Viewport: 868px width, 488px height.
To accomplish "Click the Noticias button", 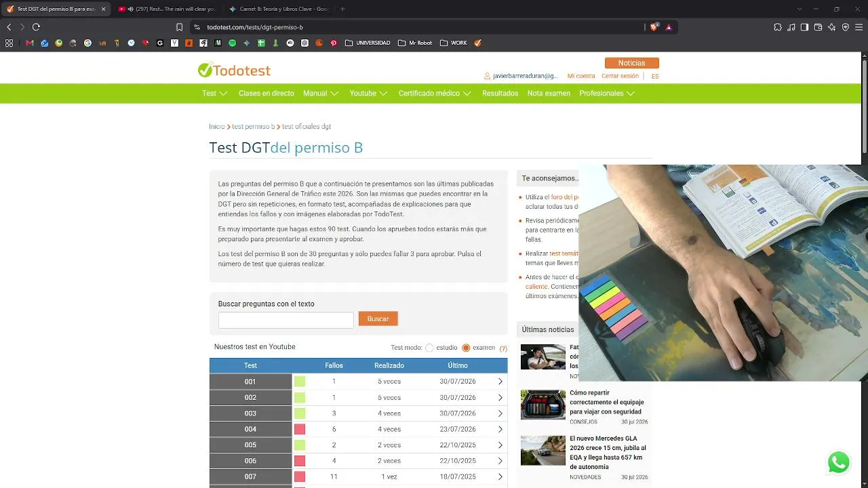I will pos(631,63).
